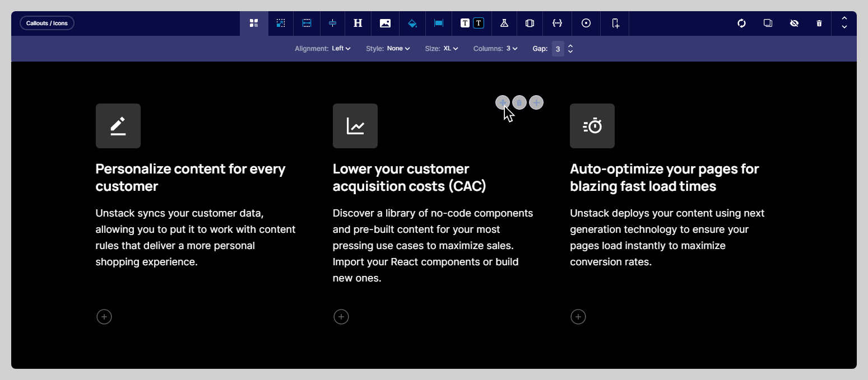Delete the section using top-right trash icon
This screenshot has width=868, height=380.
pyautogui.click(x=819, y=24)
